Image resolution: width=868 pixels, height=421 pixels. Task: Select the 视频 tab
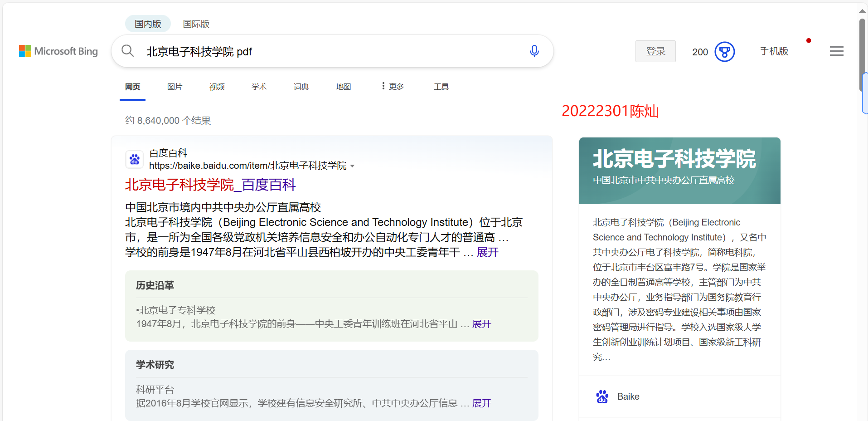pyautogui.click(x=217, y=87)
